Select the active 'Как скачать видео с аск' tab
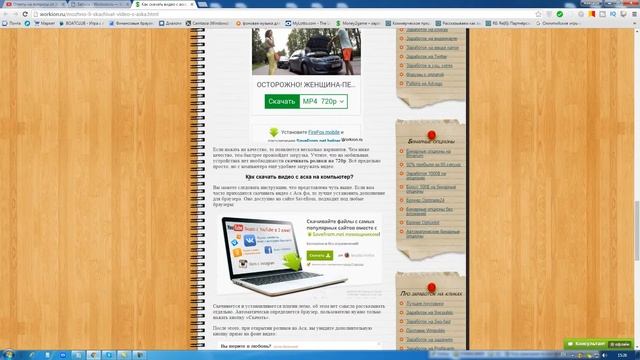This screenshot has width=640, height=360. (x=164, y=4)
